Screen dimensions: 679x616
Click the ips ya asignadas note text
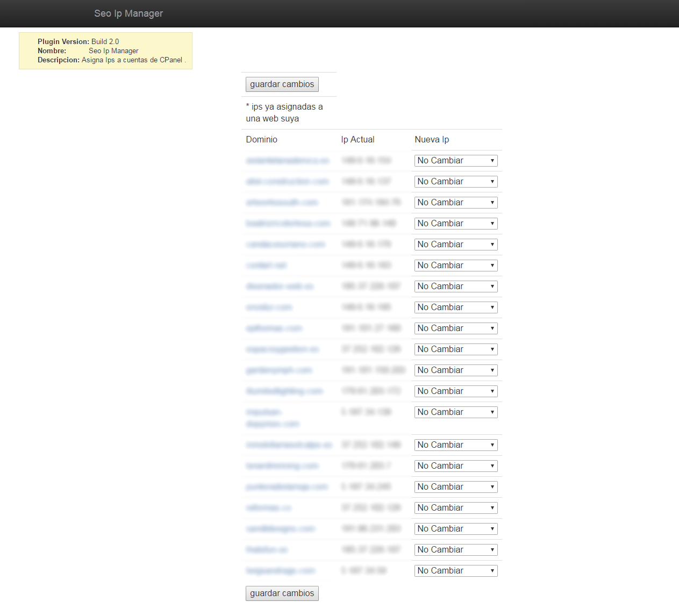point(284,113)
